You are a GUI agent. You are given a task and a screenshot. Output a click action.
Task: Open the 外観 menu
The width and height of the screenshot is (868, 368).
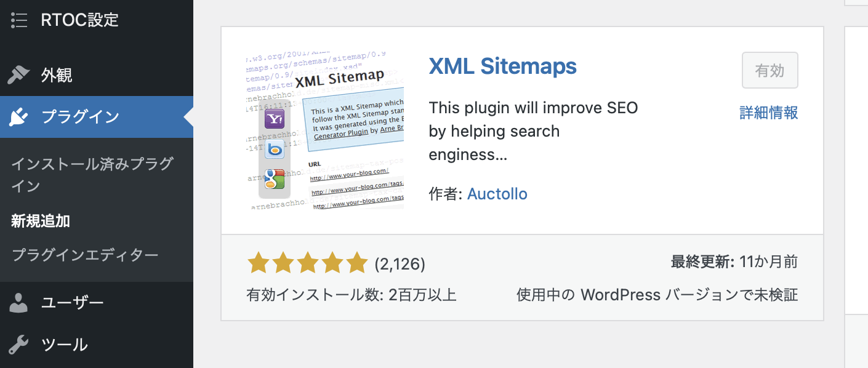click(x=97, y=75)
